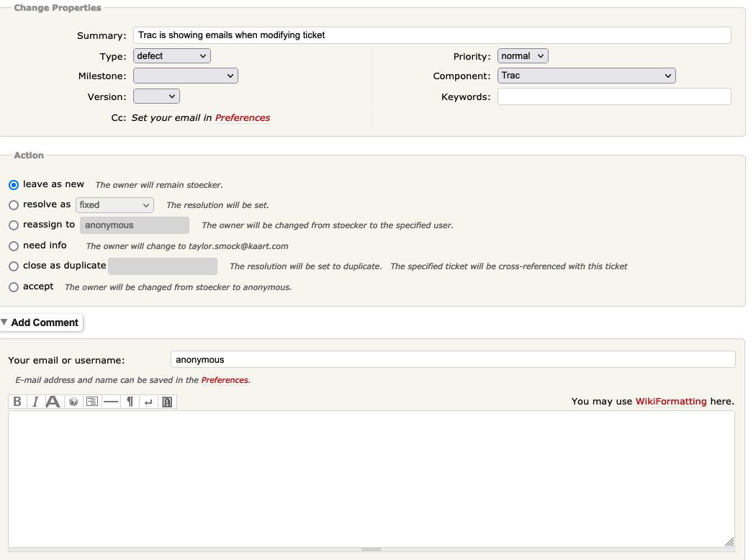
Task: Insert a link using the globe icon
Action: click(73, 402)
